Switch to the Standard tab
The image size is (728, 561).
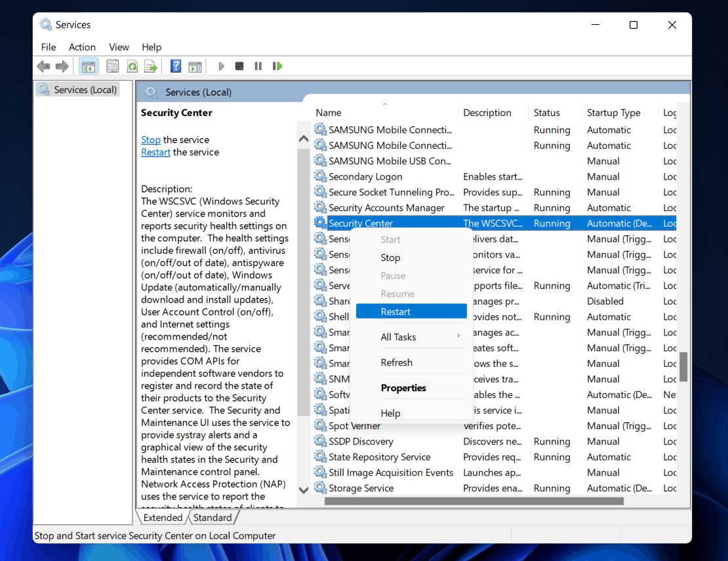coord(212,518)
